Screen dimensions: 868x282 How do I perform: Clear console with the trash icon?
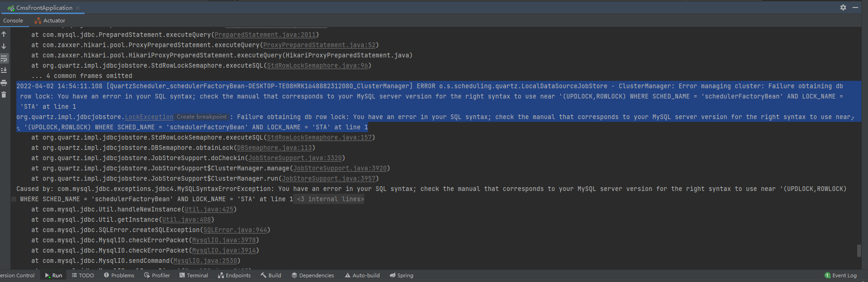pos(4,95)
